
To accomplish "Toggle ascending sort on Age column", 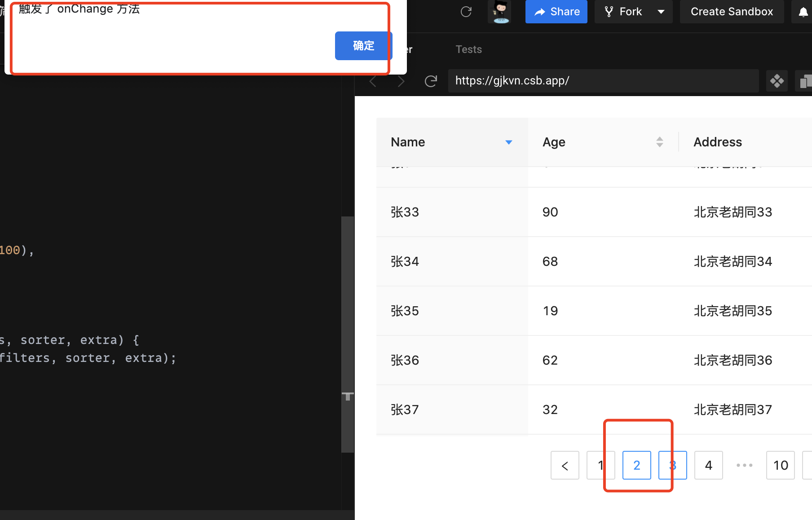I will click(x=660, y=139).
